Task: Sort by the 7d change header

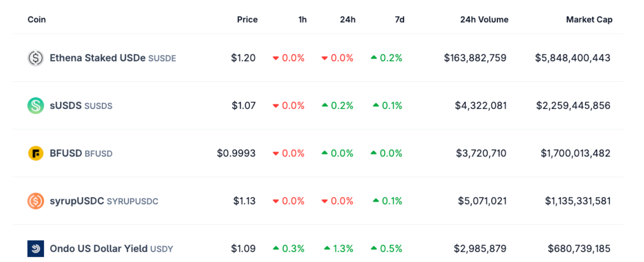Action: [x=399, y=19]
